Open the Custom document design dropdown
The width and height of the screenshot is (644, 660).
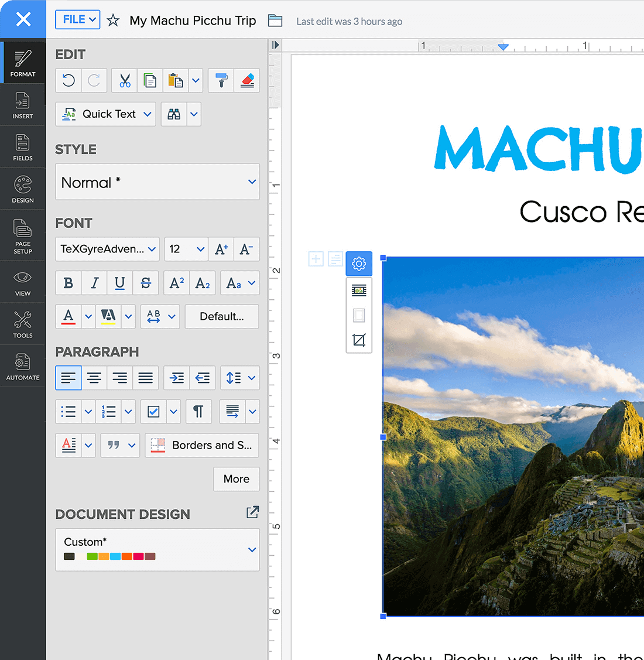coord(157,549)
